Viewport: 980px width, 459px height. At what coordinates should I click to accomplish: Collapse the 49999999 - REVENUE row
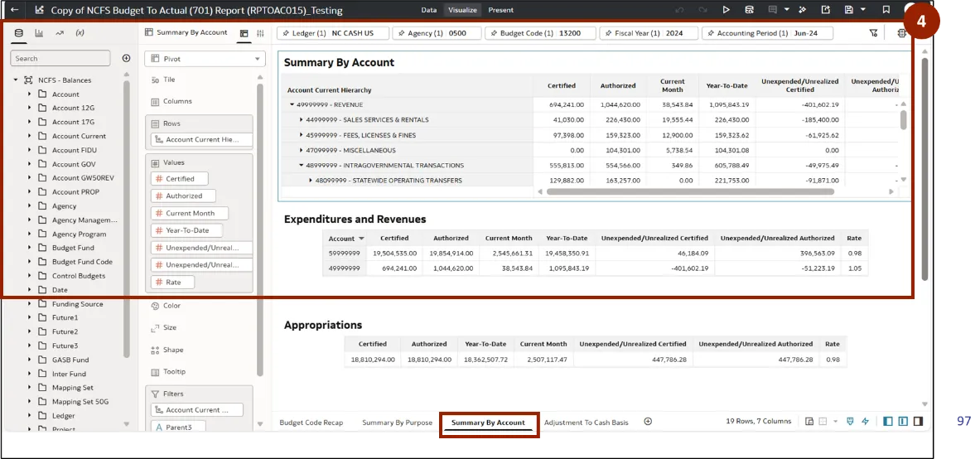pos(292,105)
